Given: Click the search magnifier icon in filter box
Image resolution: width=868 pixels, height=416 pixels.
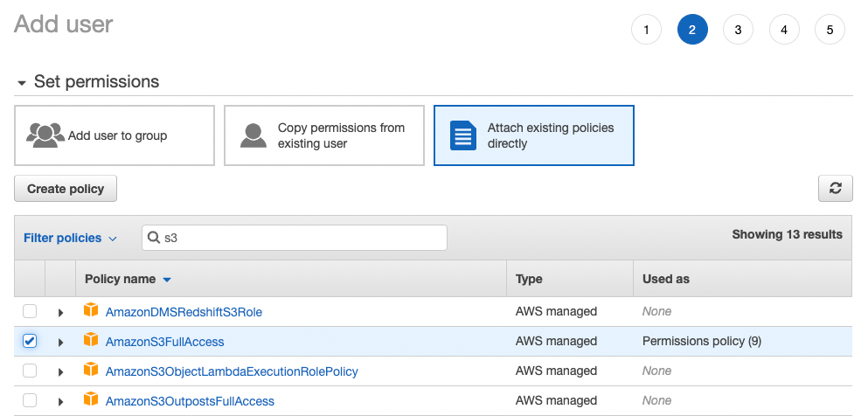Looking at the screenshot, I should (x=154, y=238).
